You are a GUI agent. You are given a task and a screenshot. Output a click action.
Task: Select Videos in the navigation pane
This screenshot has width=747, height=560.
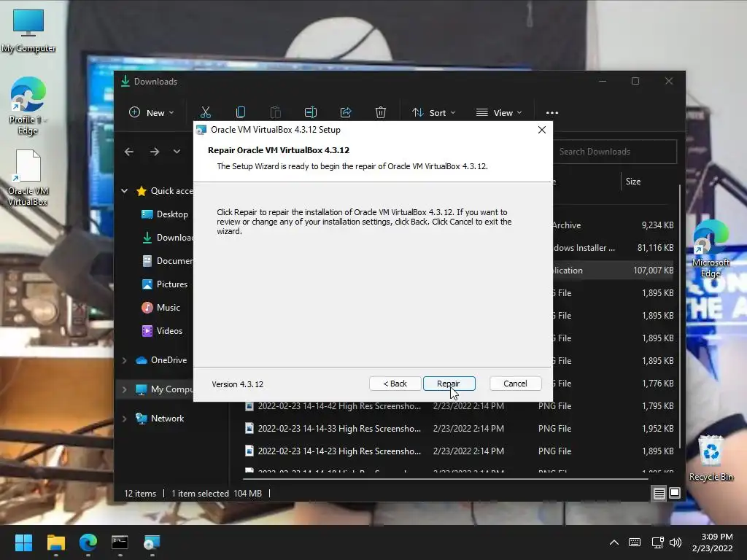162,330
